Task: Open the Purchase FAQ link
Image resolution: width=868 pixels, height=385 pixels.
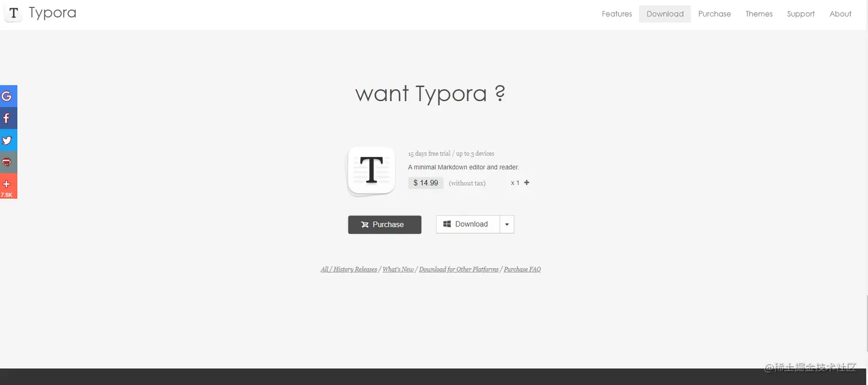Action: pyautogui.click(x=522, y=269)
